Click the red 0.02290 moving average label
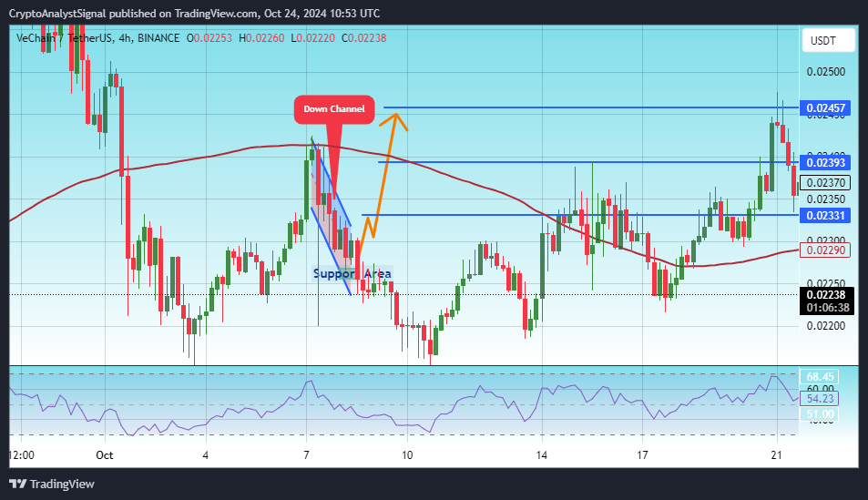Screen dimensions: 868x500 pyautogui.click(x=825, y=250)
